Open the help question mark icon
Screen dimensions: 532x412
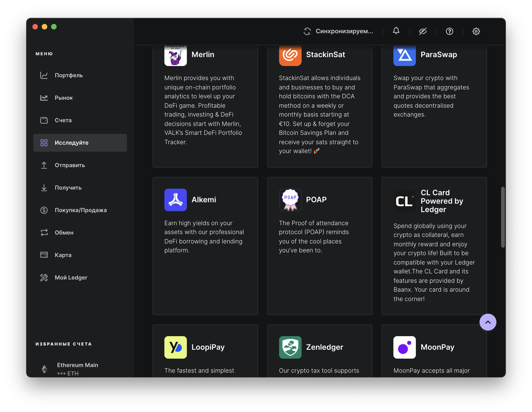pos(449,31)
